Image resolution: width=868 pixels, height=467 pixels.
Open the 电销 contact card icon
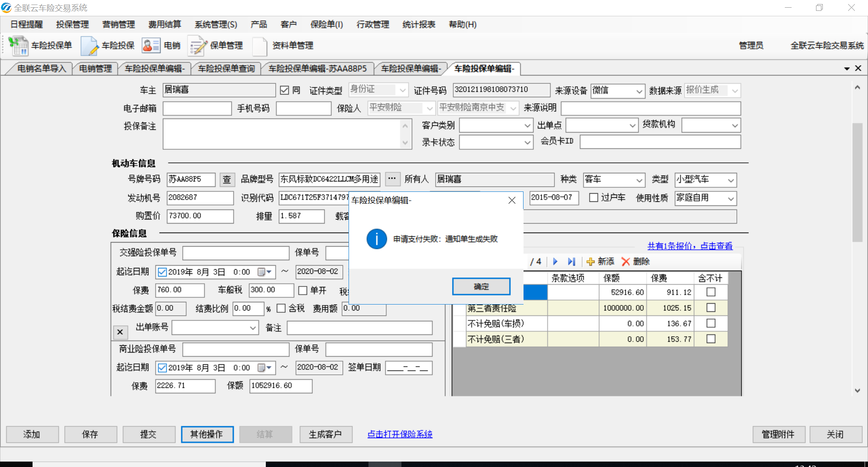pos(151,45)
